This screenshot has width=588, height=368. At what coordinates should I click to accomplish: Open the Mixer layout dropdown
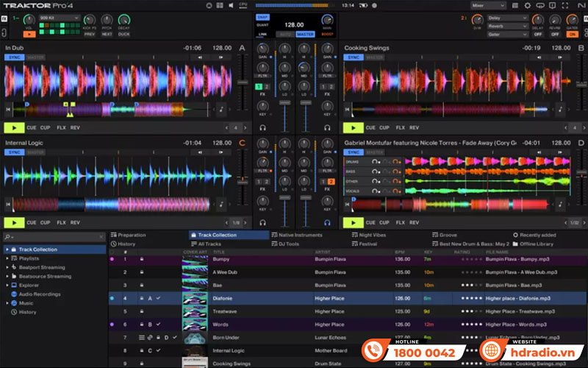pos(488,6)
